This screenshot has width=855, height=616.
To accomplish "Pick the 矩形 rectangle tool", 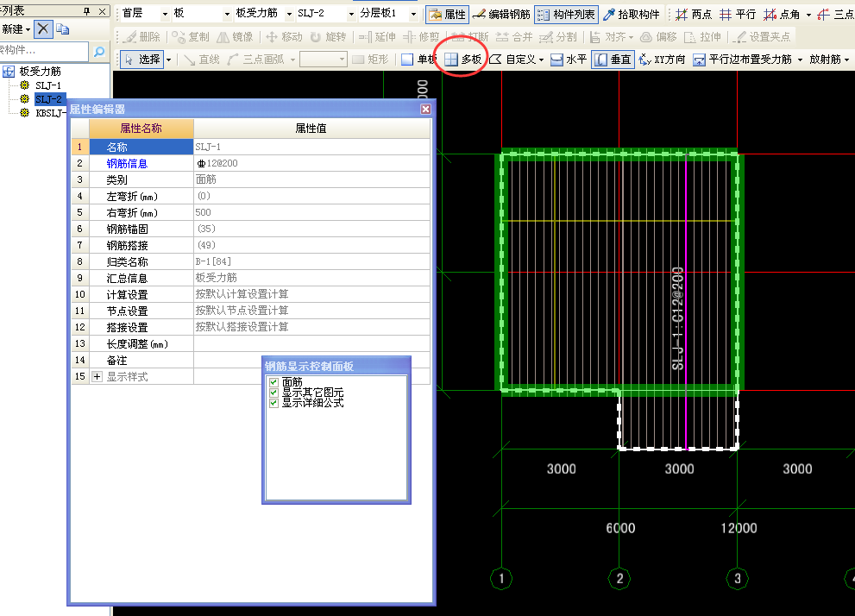I will [x=370, y=59].
